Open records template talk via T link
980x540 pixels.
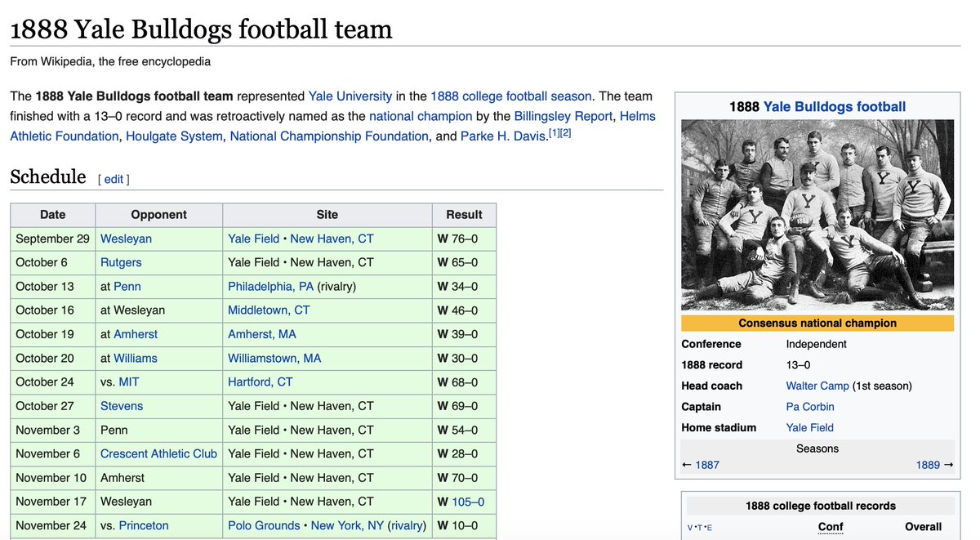coord(700,529)
